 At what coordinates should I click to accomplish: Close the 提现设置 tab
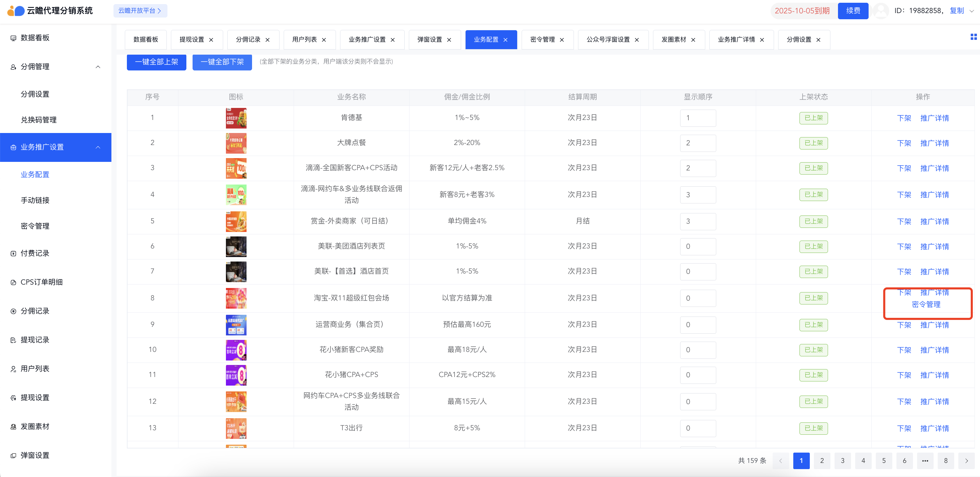[211, 40]
